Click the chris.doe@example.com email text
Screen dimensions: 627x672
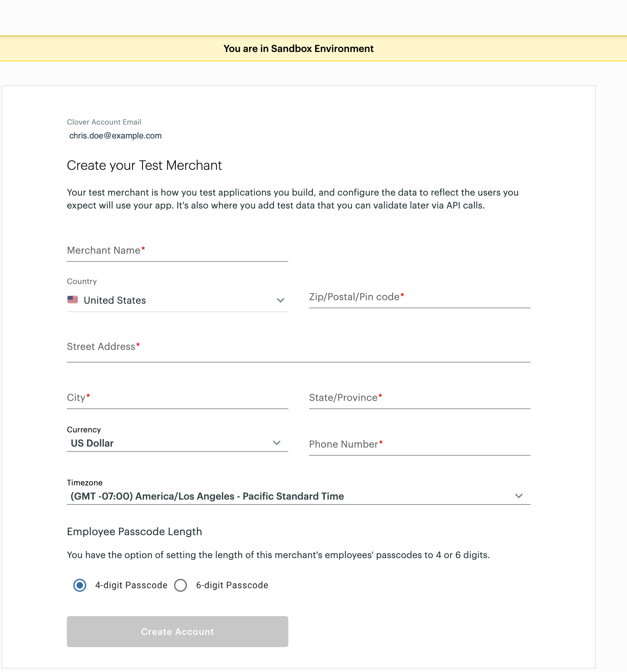[115, 136]
